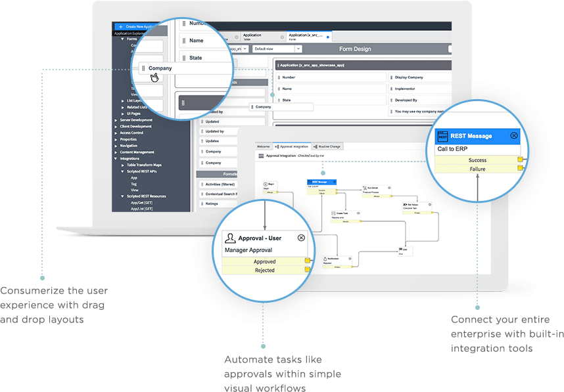The width and height of the screenshot is (564, 392).
Task: Switch to the Approval Integration workflow tab
Action: tap(291, 146)
